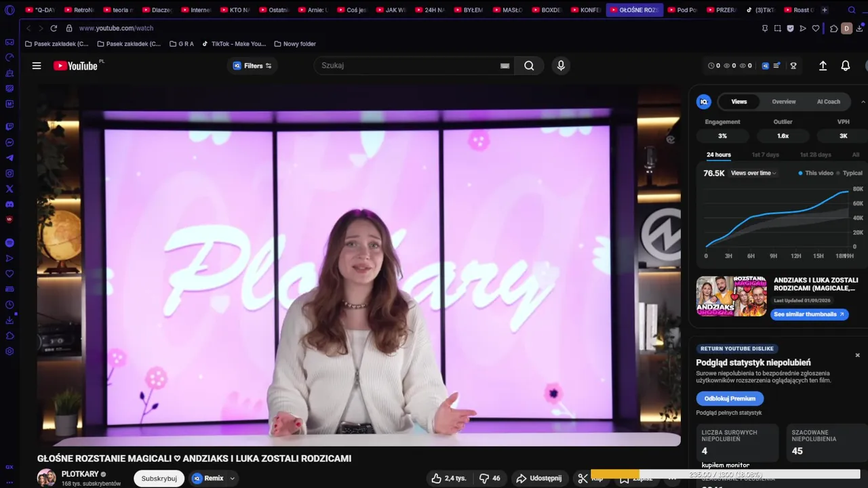Click the search magnifier button
Image resolution: width=868 pixels, height=488 pixels.
(529, 66)
